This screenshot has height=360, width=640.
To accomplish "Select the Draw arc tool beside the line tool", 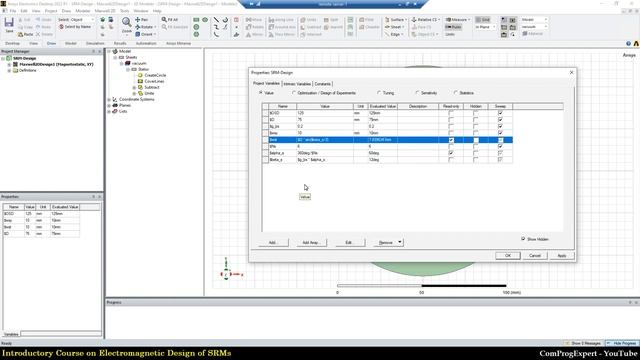I will point(225,20).
